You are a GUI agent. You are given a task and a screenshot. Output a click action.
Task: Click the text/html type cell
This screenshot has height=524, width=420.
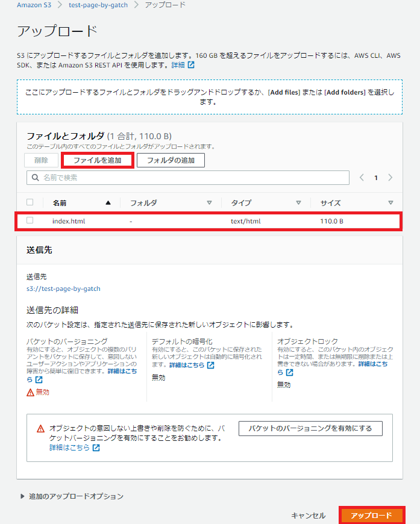pos(245,221)
